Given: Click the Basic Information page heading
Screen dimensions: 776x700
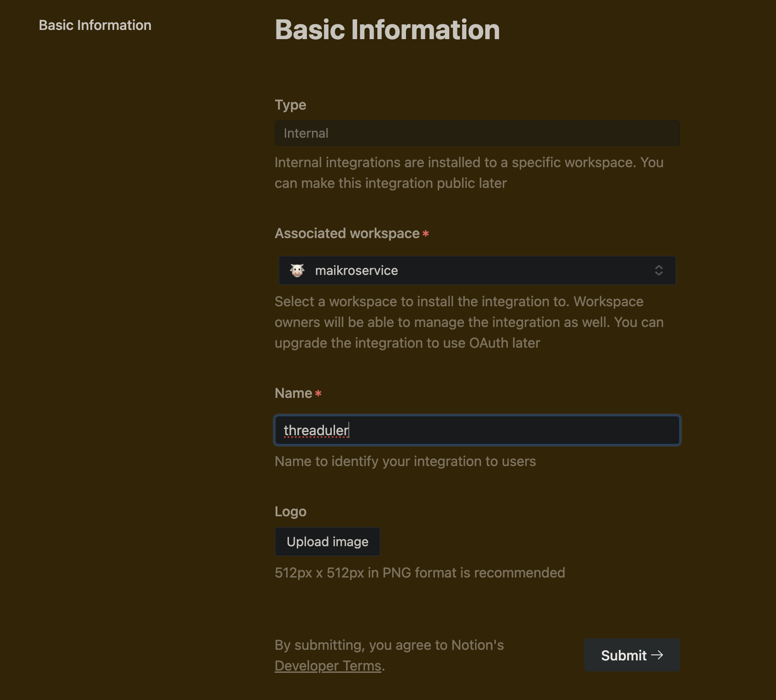Looking at the screenshot, I should point(387,30).
